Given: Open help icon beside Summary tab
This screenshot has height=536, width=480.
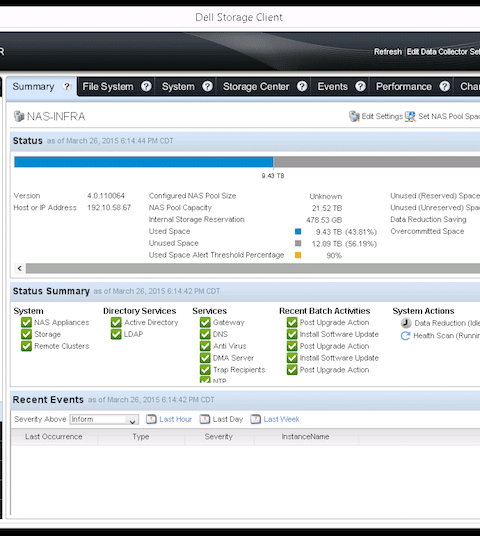Looking at the screenshot, I should tap(67, 86).
